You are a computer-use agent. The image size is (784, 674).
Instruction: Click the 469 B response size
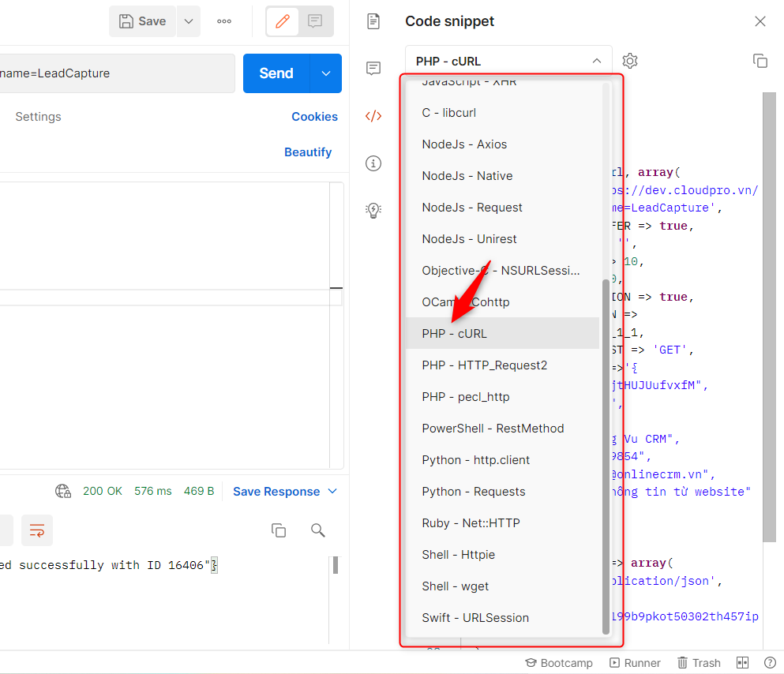(199, 491)
